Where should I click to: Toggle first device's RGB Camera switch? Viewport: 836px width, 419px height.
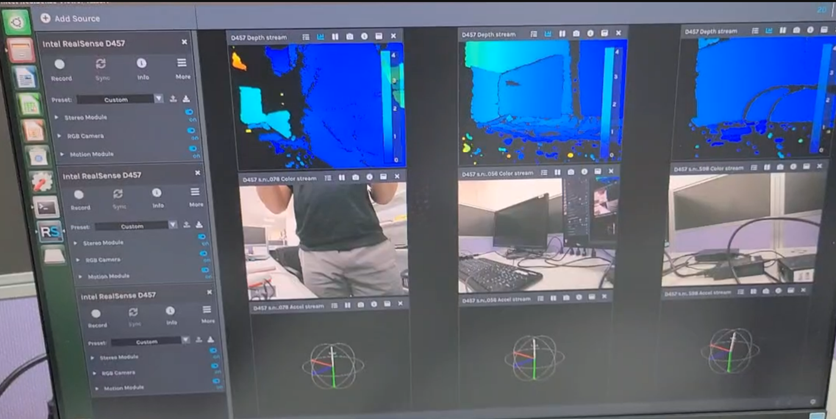[x=190, y=132]
